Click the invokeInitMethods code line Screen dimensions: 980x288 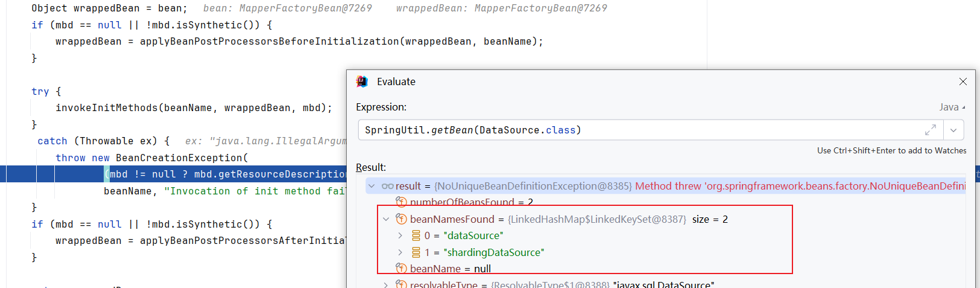click(194, 108)
